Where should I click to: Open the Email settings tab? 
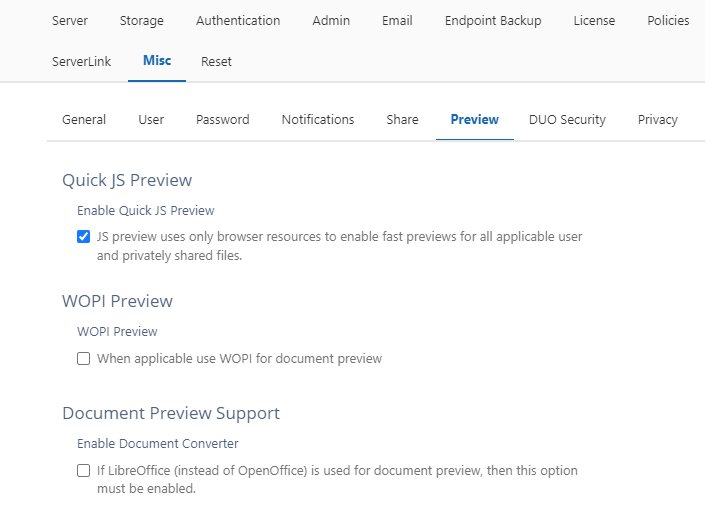coord(397,20)
